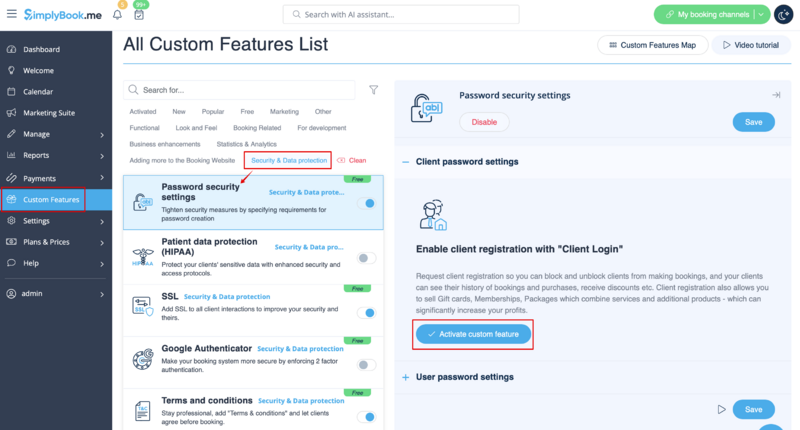Click the search magnifier in feature search
800x430 pixels.
pyautogui.click(x=134, y=90)
